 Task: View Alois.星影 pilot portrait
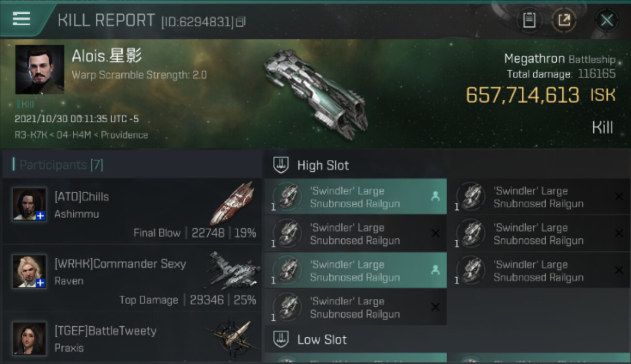click(x=40, y=69)
